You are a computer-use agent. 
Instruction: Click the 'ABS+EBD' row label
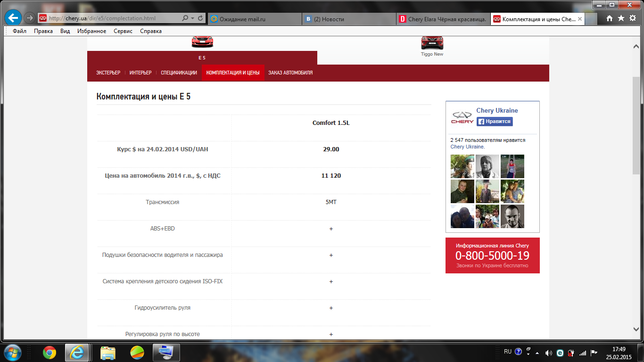tap(163, 229)
